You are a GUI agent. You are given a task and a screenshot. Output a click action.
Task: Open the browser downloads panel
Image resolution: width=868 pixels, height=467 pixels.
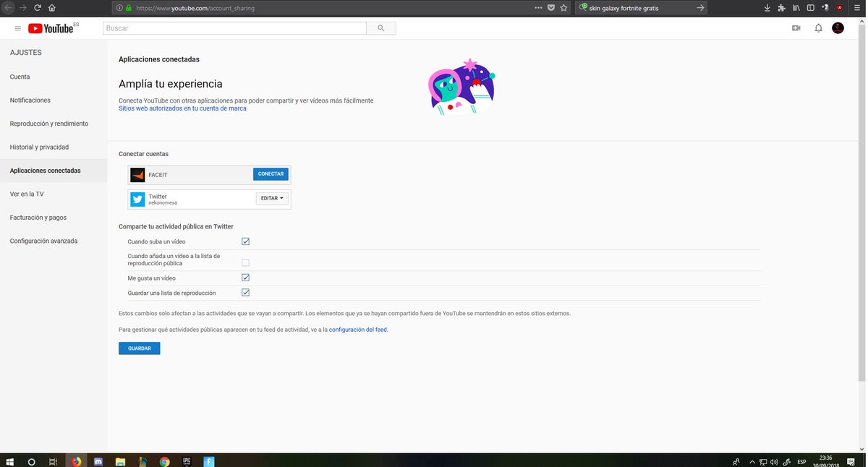pos(767,8)
